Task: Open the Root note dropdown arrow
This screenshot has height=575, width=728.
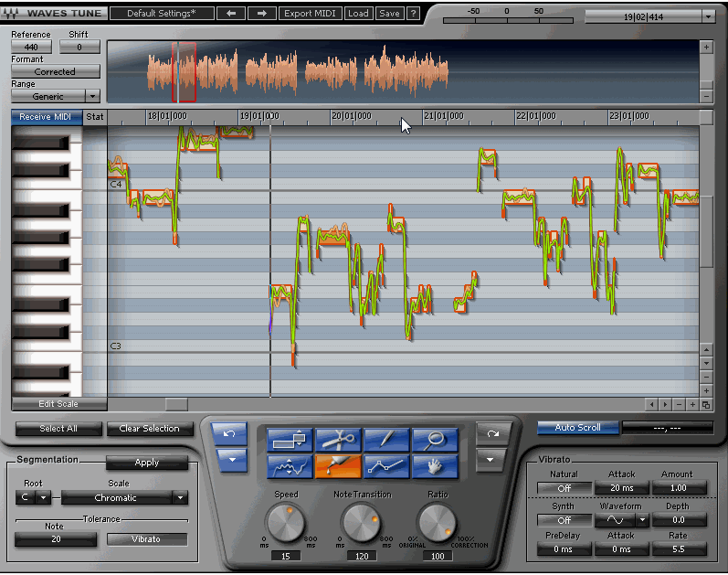Action: click(44, 498)
